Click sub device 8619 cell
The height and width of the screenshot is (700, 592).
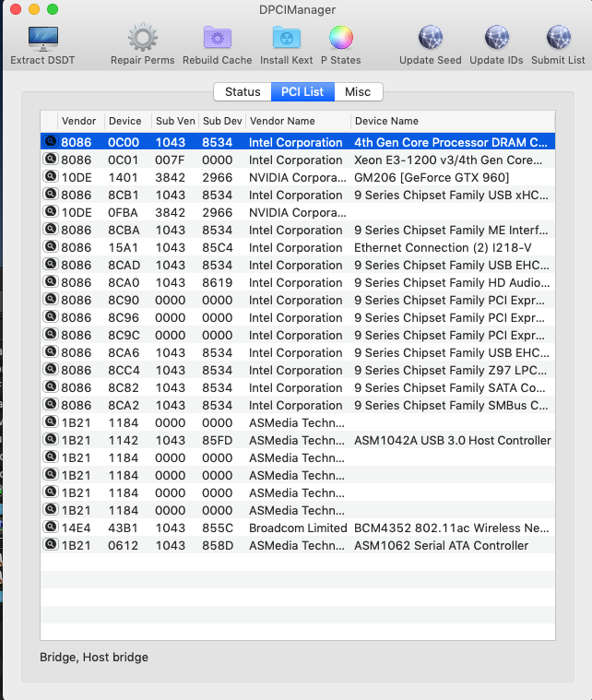pyautogui.click(x=218, y=283)
